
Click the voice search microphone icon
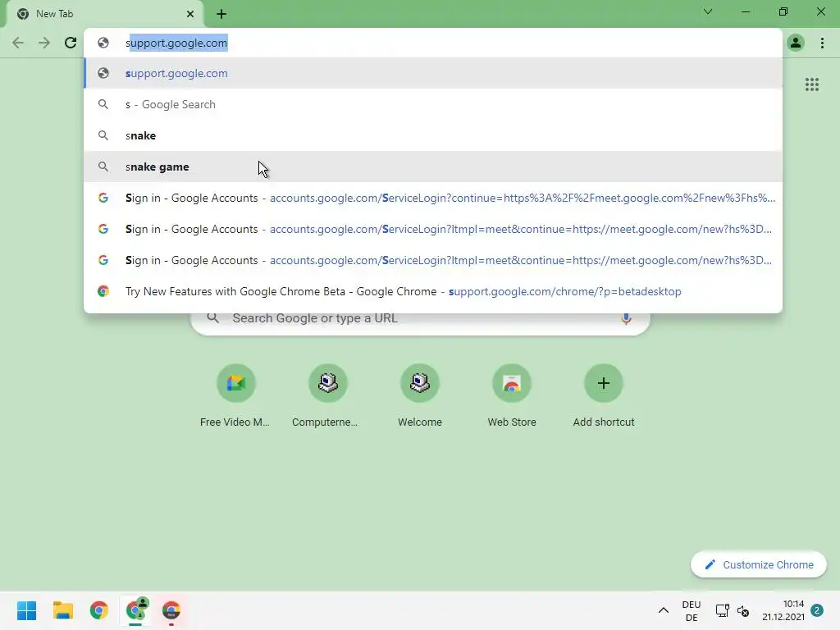click(x=626, y=318)
